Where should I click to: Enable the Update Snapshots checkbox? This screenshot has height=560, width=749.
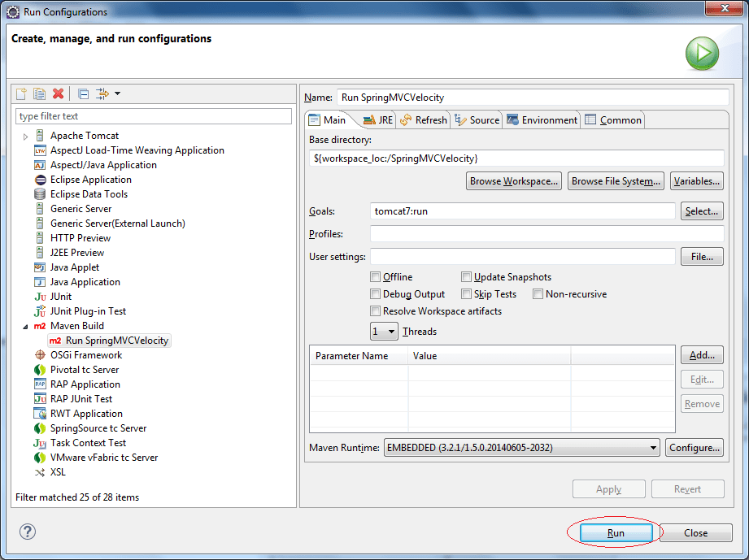point(466,277)
